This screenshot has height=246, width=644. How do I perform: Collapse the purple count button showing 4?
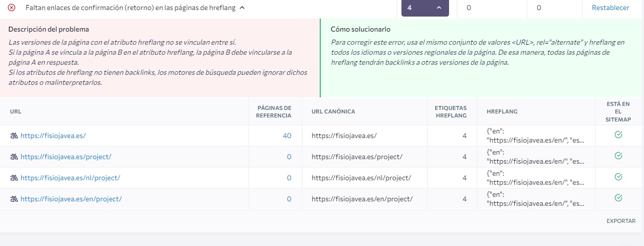pyautogui.click(x=425, y=8)
